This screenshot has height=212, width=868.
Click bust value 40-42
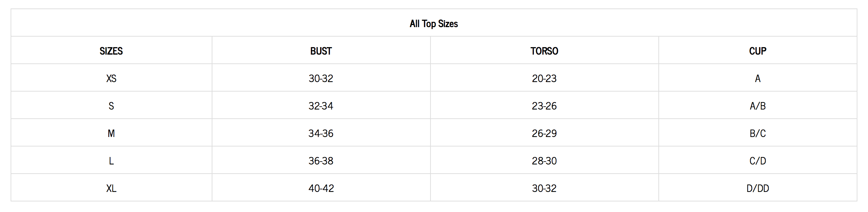tap(321, 188)
